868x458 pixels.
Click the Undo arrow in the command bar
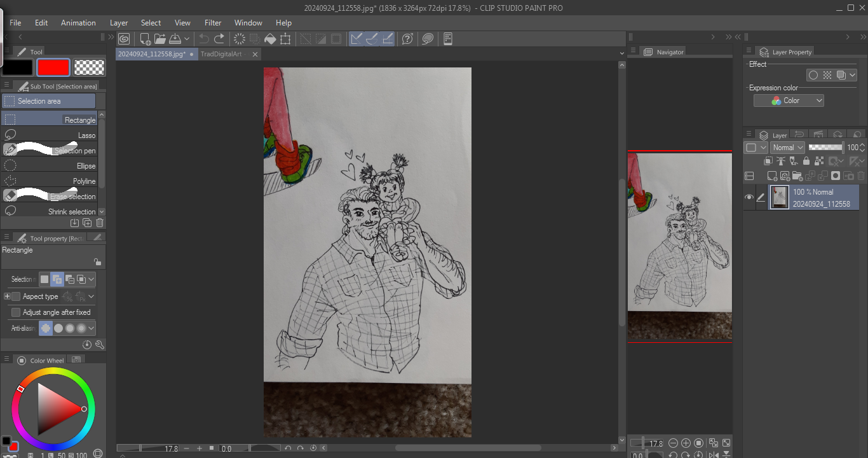click(204, 39)
